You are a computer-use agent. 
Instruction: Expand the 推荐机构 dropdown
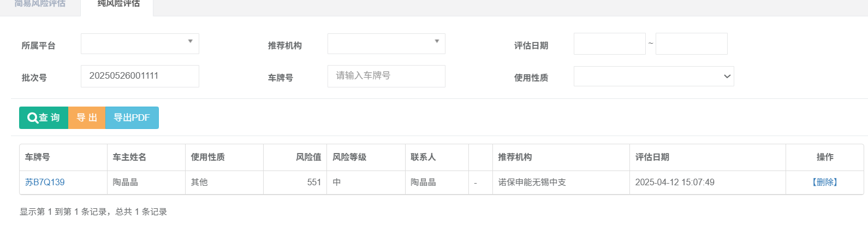386,44
